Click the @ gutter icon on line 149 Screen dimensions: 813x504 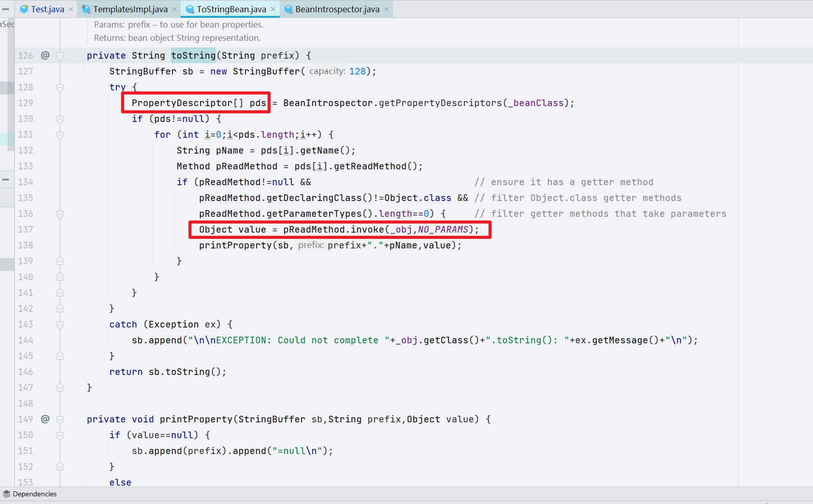click(x=45, y=419)
